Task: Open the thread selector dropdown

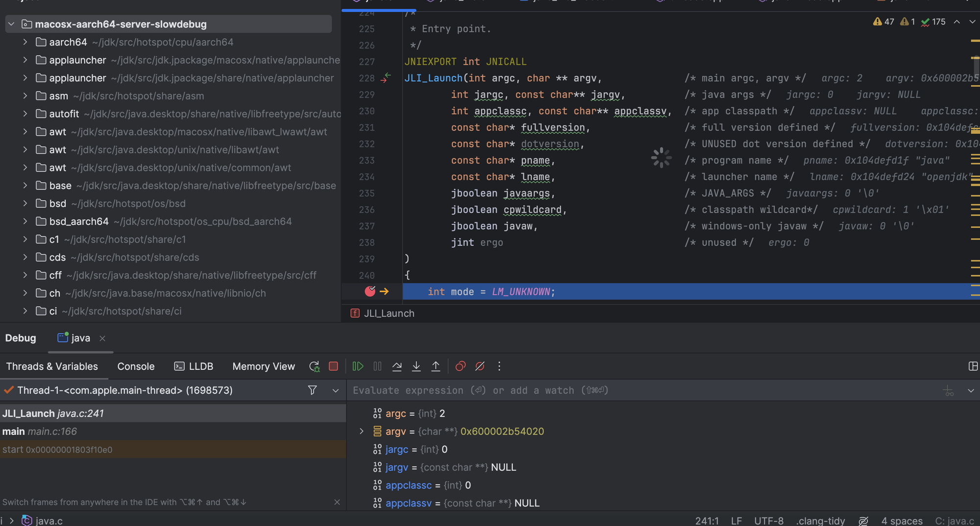Action: (x=336, y=390)
